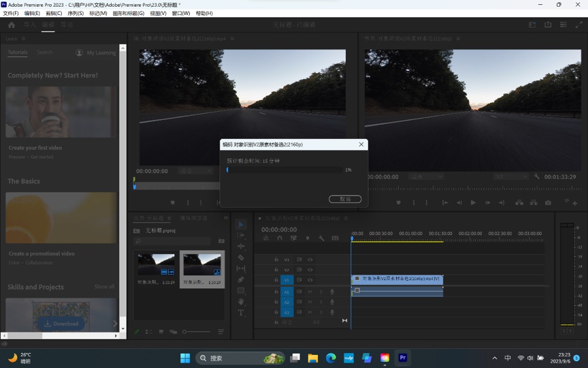Open 编辑(E) menu
The height and width of the screenshot is (368, 588).
point(32,13)
